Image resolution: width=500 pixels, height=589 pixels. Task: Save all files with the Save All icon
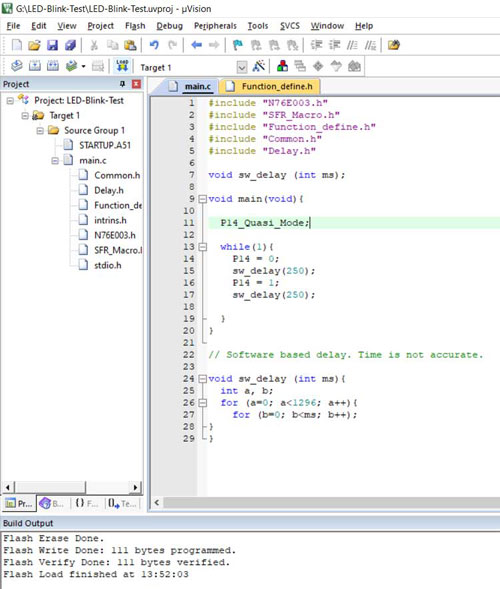point(70,45)
